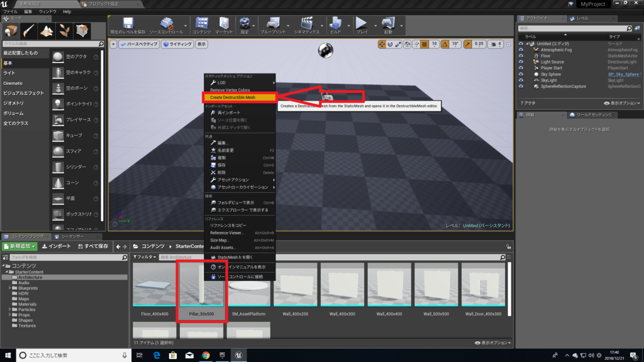Select the Materials folder in content tree
Image resolution: width=644 pixels, height=362 pixels.
[27, 304]
